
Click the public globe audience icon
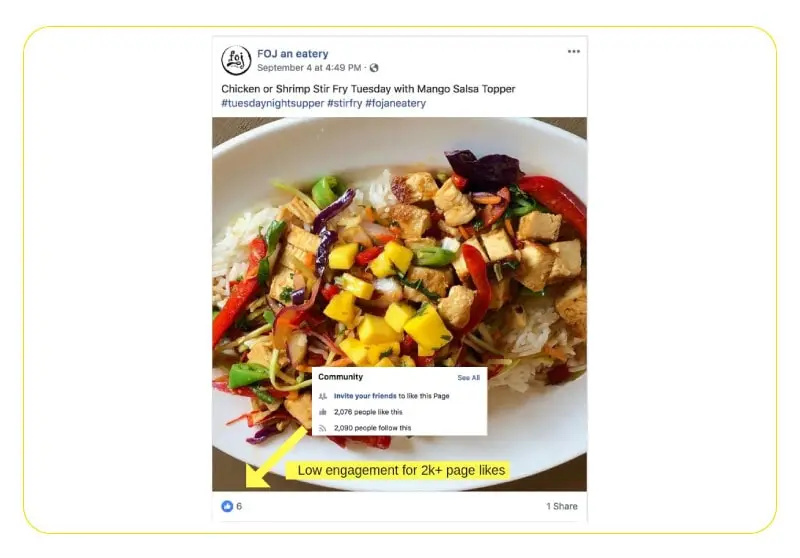(x=374, y=68)
